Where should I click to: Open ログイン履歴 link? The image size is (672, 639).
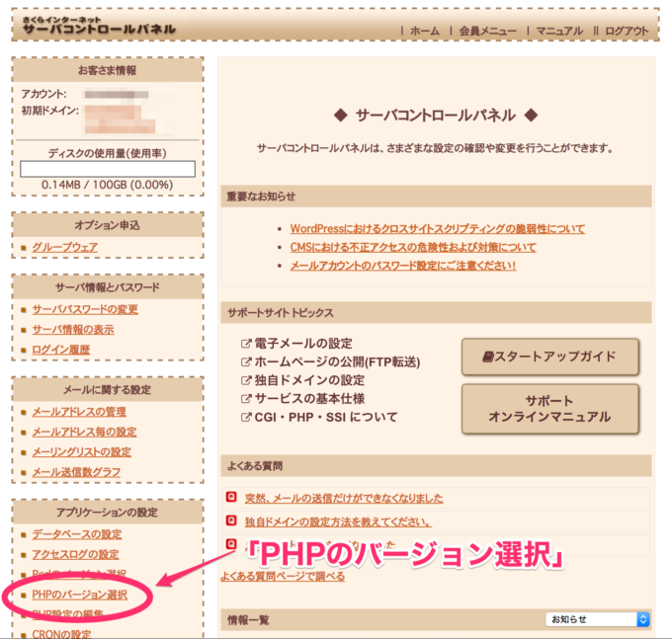click(61, 350)
